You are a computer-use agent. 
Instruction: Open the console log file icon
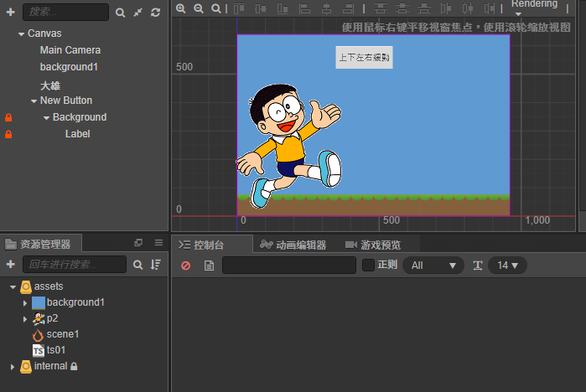pyautogui.click(x=209, y=266)
